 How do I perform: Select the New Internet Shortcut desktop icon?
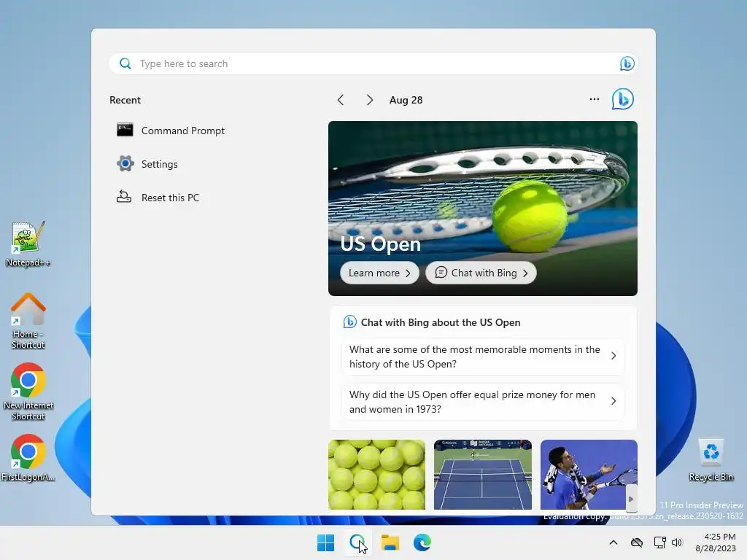(28, 392)
